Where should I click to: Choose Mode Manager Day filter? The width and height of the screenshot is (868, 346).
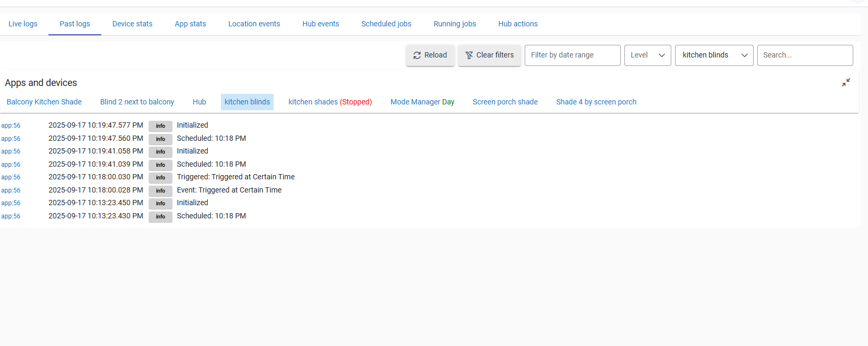click(x=422, y=102)
